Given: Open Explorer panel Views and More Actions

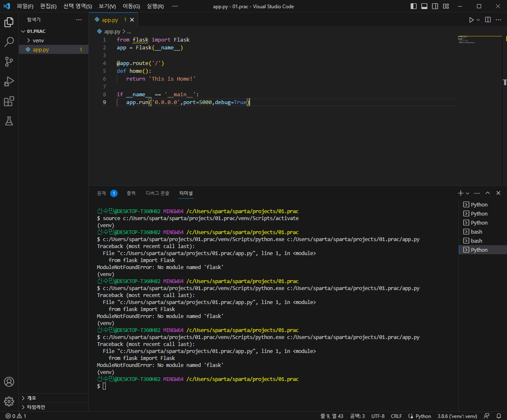Looking at the screenshot, I should [x=79, y=20].
